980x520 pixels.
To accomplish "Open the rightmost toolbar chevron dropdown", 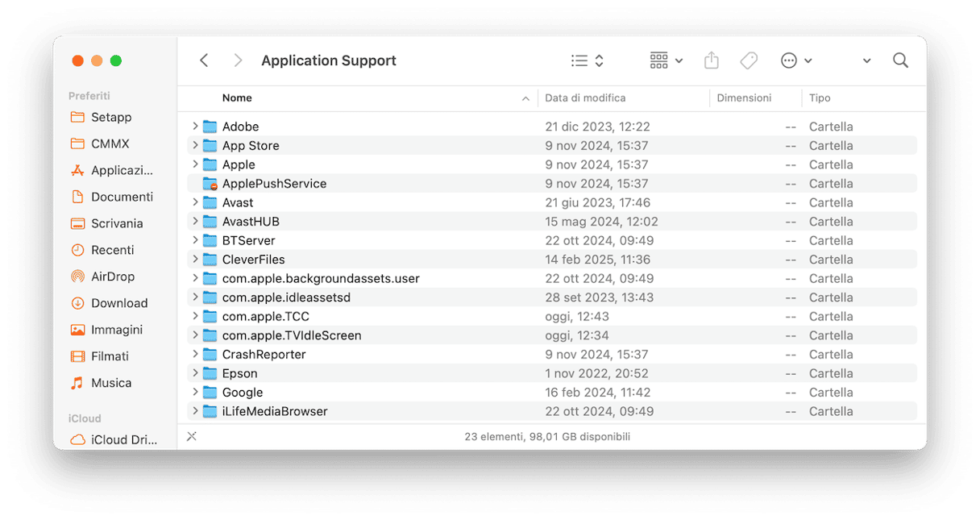I will coord(866,60).
